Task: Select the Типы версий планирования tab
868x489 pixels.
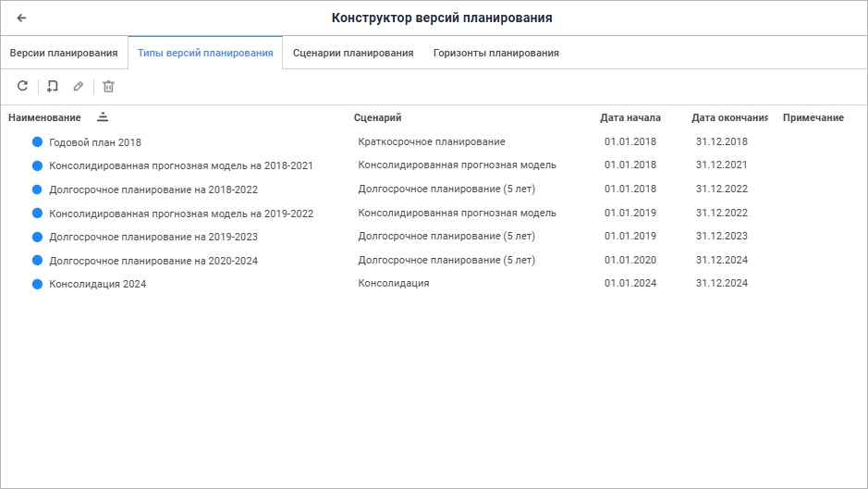Action: [205, 53]
